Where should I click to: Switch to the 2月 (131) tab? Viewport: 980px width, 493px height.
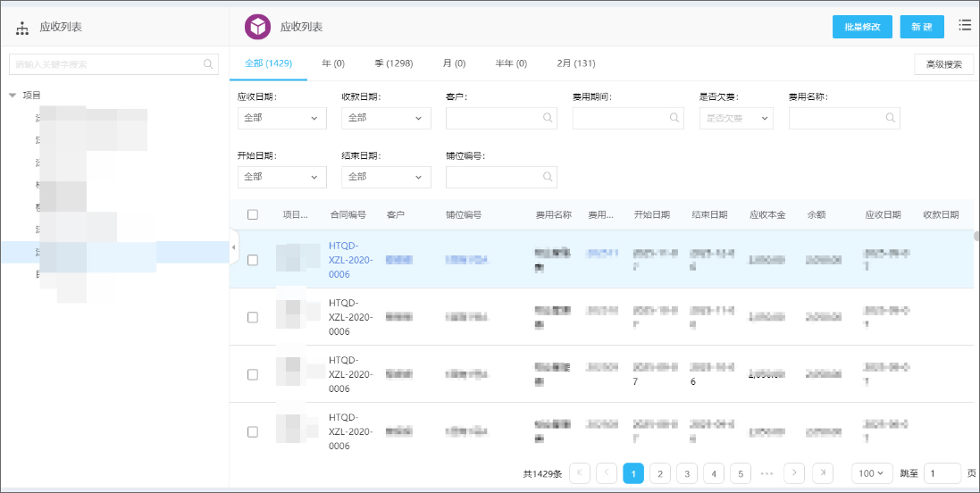(575, 63)
